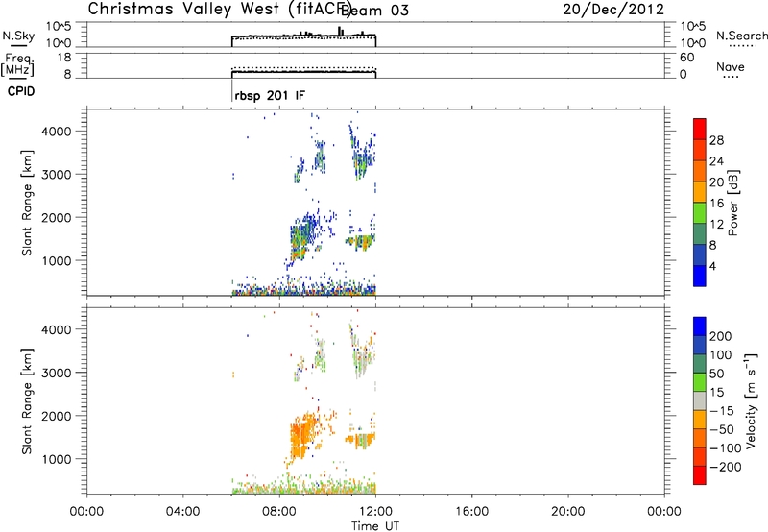This screenshot has height=532, width=768.
Task: Click the '-200' value on Velocity colorbar
Action: [726, 467]
